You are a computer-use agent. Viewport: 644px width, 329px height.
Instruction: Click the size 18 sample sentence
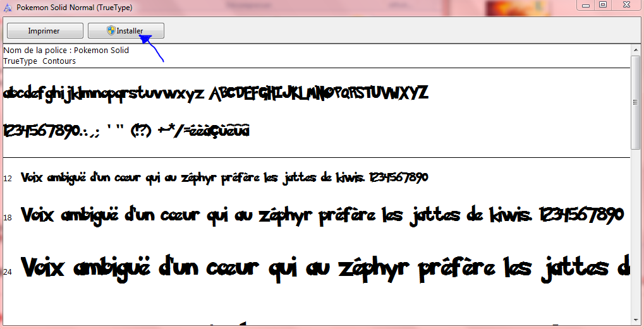(x=322, y=215)
